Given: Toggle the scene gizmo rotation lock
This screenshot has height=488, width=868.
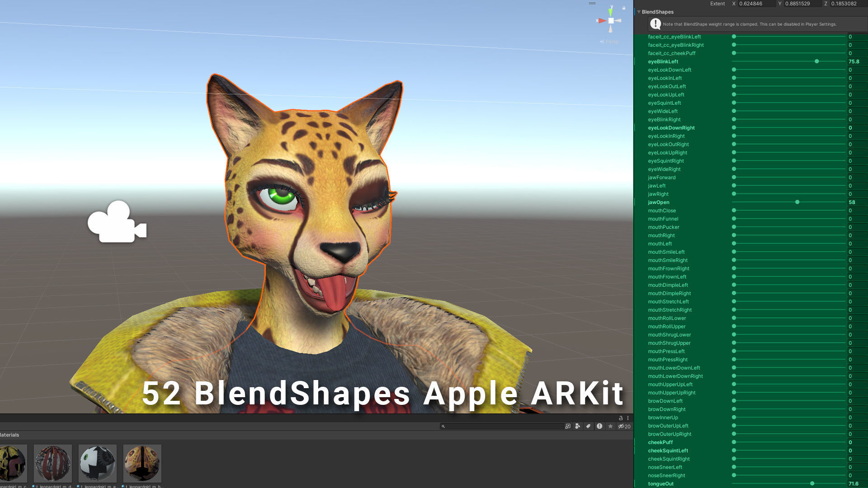Looking at the screenshot, I should pyautogui.click(x=624, y=8).
